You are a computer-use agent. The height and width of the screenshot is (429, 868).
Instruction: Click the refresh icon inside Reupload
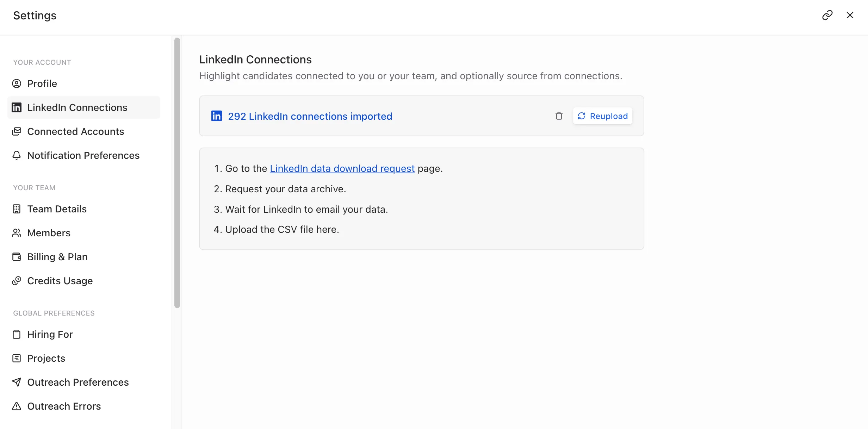pos(582,116)
